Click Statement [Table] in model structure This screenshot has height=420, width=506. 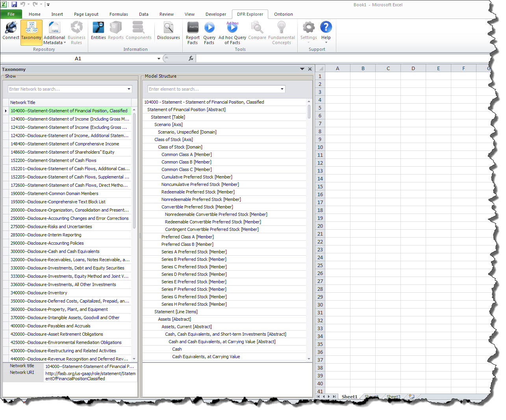pyautogui.click(x=168, y=117)
